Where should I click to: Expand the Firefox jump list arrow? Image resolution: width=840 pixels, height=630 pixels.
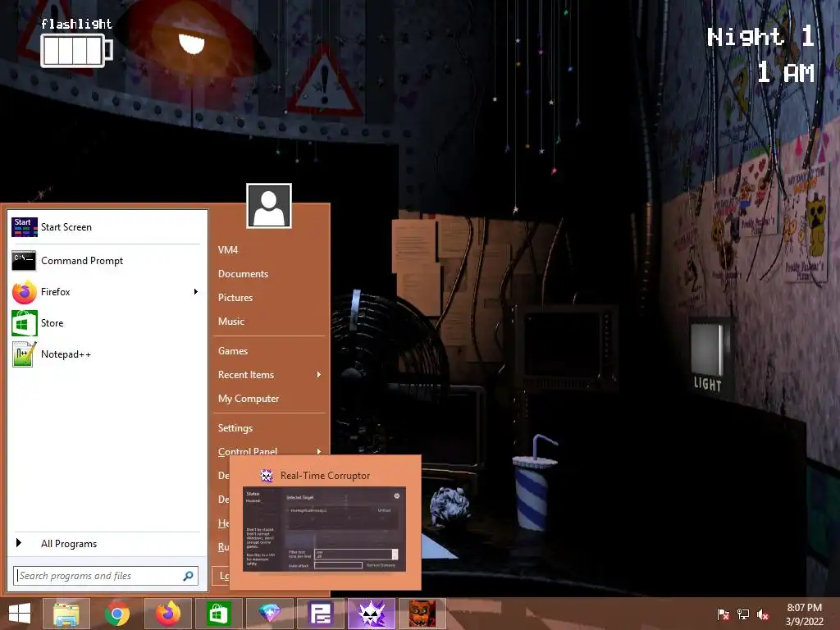[195, 292]
